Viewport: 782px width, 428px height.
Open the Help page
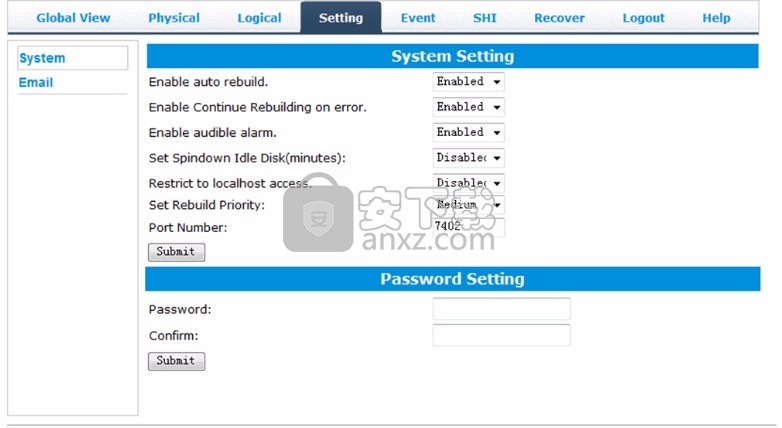(716, 18)
